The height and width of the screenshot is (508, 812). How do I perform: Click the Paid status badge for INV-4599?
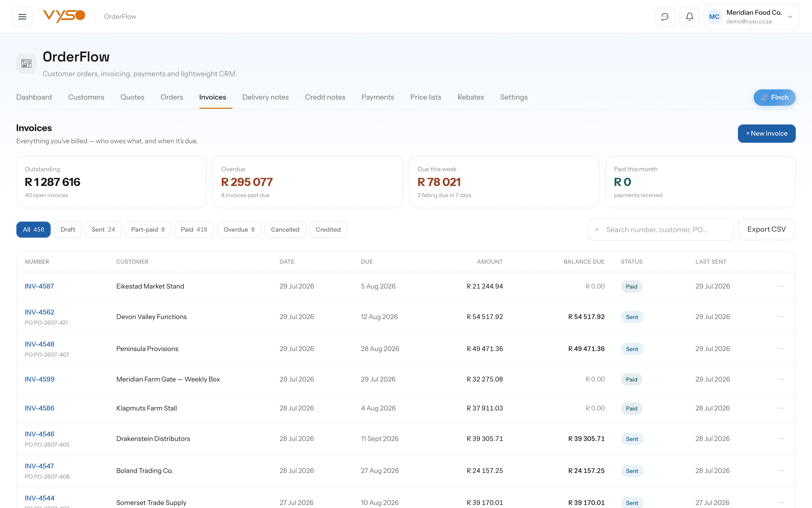(632, 379)
